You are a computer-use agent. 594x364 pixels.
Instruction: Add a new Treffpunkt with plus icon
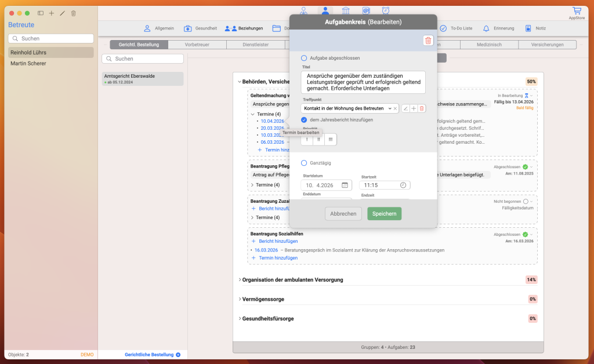pos(414,108)
